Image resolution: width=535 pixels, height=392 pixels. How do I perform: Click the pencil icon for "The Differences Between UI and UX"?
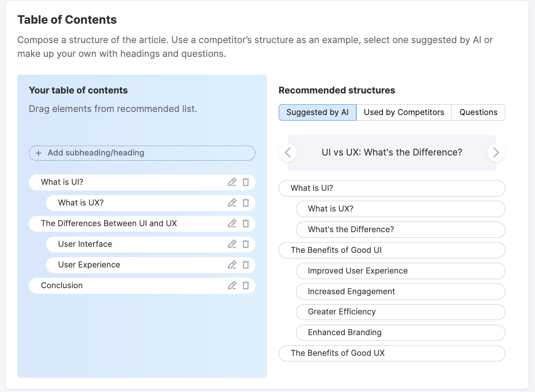click(232, 223)
